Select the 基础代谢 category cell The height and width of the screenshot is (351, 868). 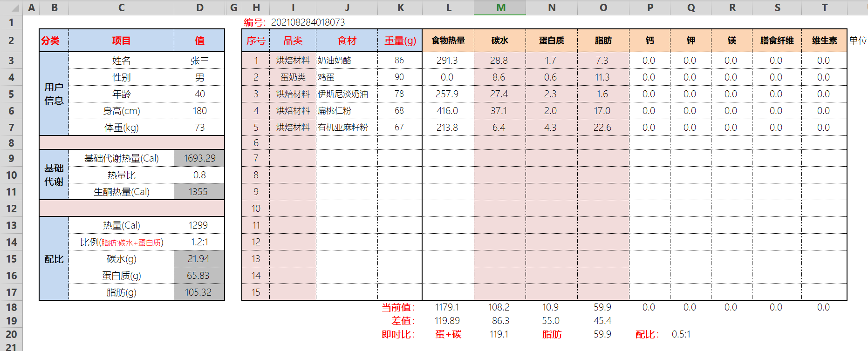54,175
